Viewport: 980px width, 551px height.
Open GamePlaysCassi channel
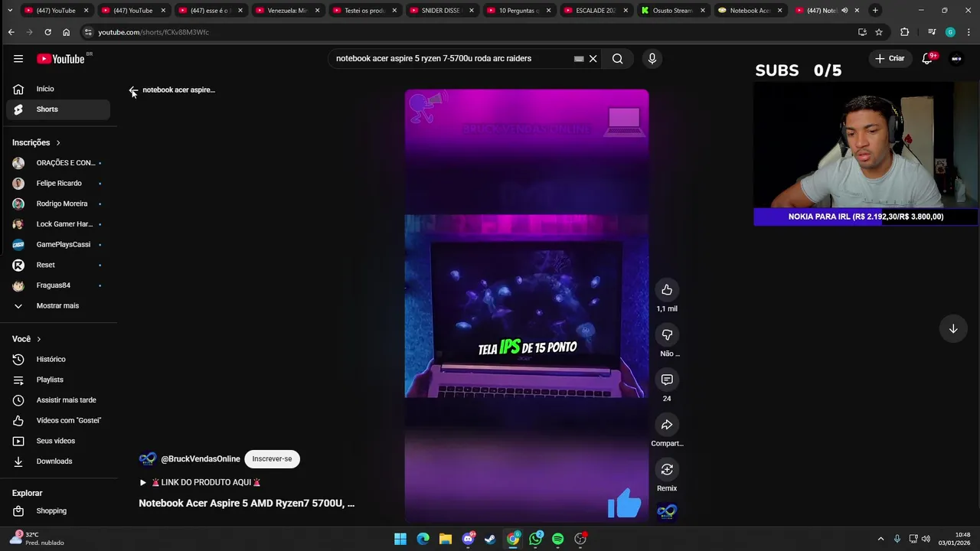tap(57, 244)
